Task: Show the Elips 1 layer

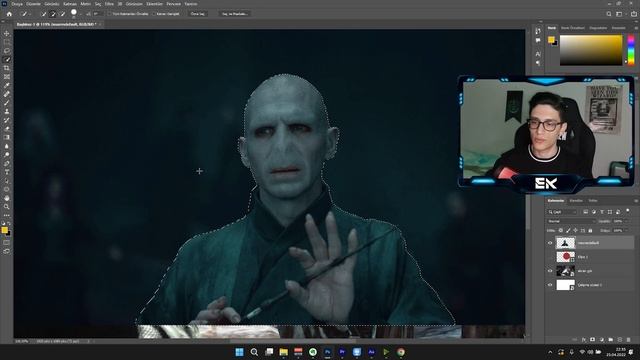Action: pyautogui.click(x=550, y=257)
